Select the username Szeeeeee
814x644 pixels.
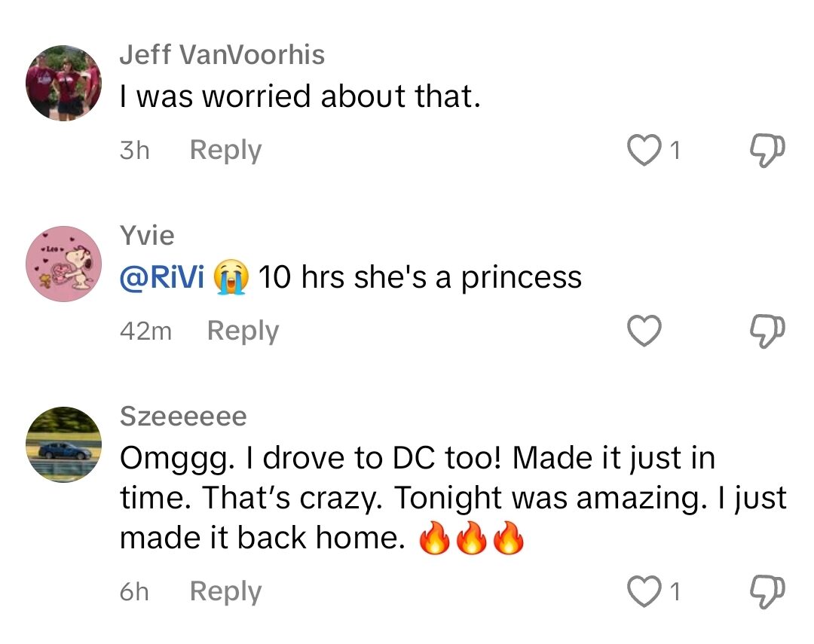(183, 416)
